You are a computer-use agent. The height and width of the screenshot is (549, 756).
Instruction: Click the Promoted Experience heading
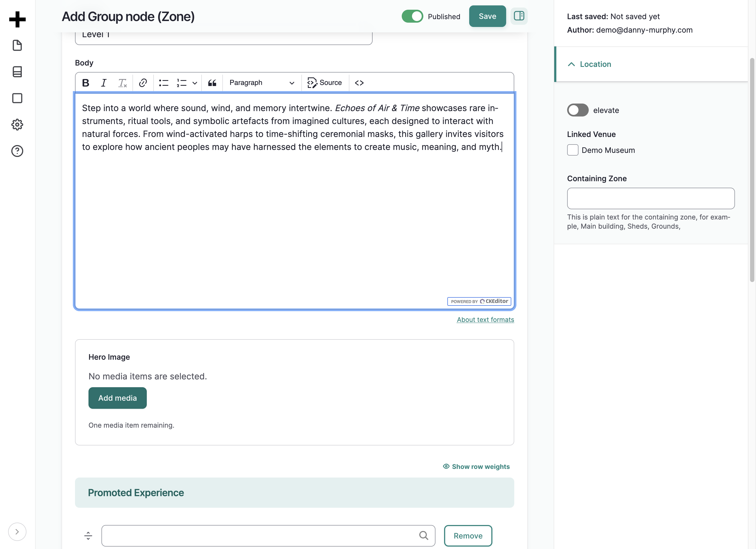[x=136, y=493]
